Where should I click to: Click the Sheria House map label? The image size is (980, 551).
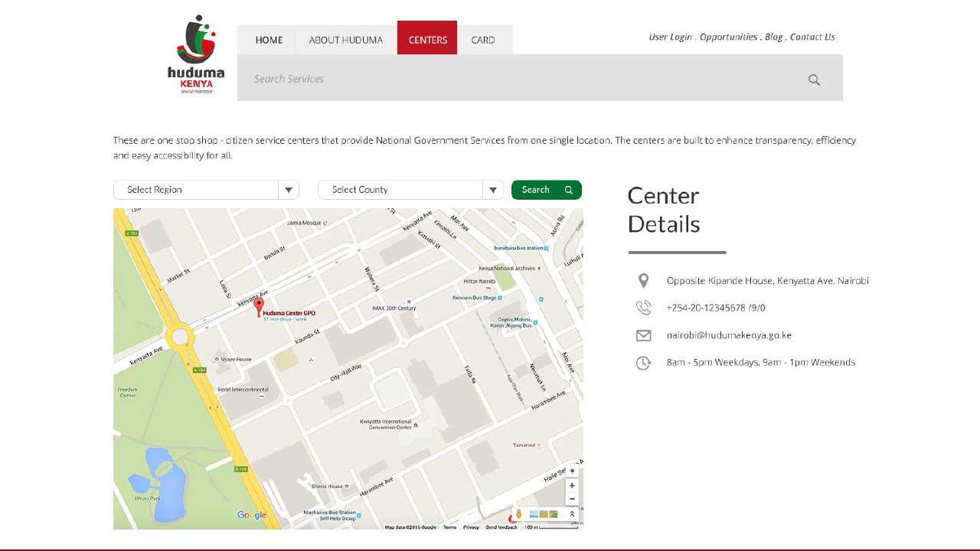[x=328, y=486]
